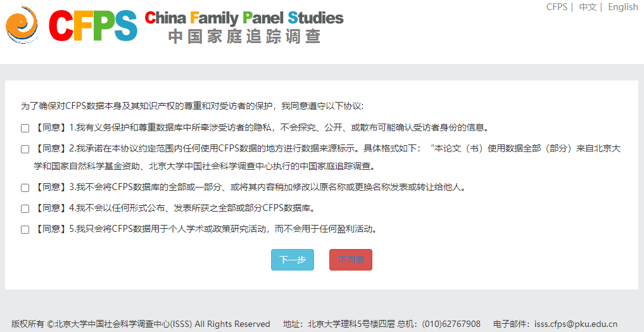
Task: Click the China Family Panel Studies title
Action: pyautogui.click(x=244, y=17)
